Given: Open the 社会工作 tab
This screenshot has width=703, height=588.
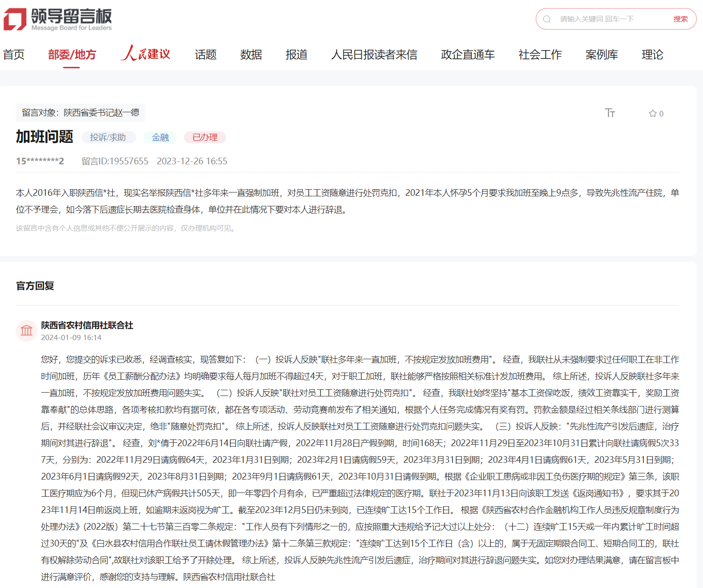Looking at the screenshot, I should point(540,54).
